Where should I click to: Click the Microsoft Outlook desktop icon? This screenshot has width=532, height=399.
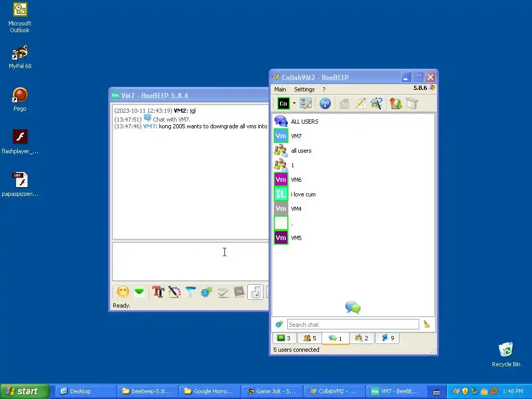click(20, 18)
